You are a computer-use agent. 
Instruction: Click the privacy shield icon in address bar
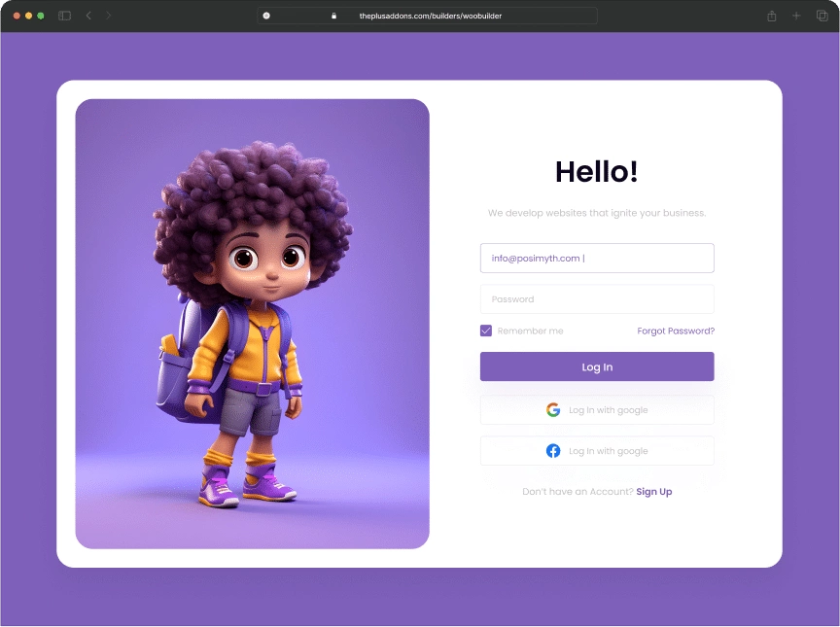[x=266, y=16]
